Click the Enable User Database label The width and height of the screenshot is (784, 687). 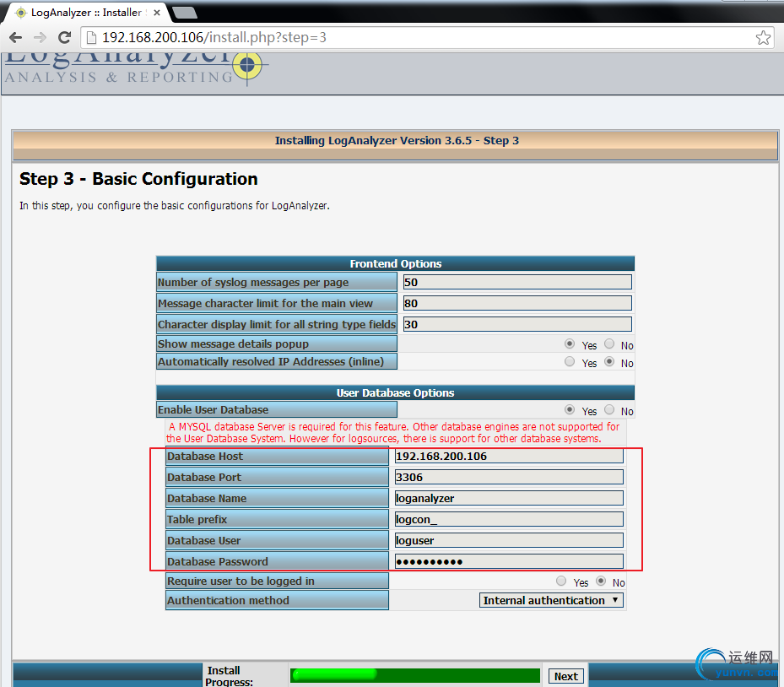(213, 409)
